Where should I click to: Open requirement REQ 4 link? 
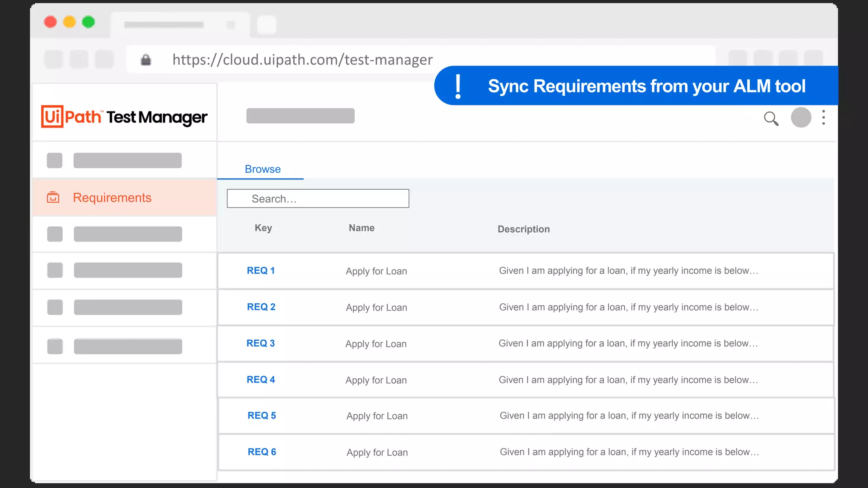(x=261, y=380)
